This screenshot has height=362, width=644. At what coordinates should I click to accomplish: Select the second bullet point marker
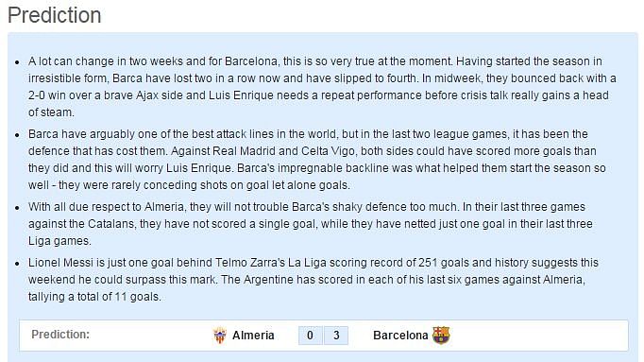17,135
